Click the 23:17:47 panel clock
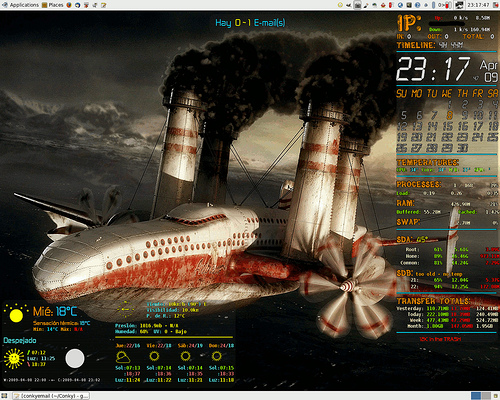The width and height of the screenshot is (500, 400). [478, 5]
